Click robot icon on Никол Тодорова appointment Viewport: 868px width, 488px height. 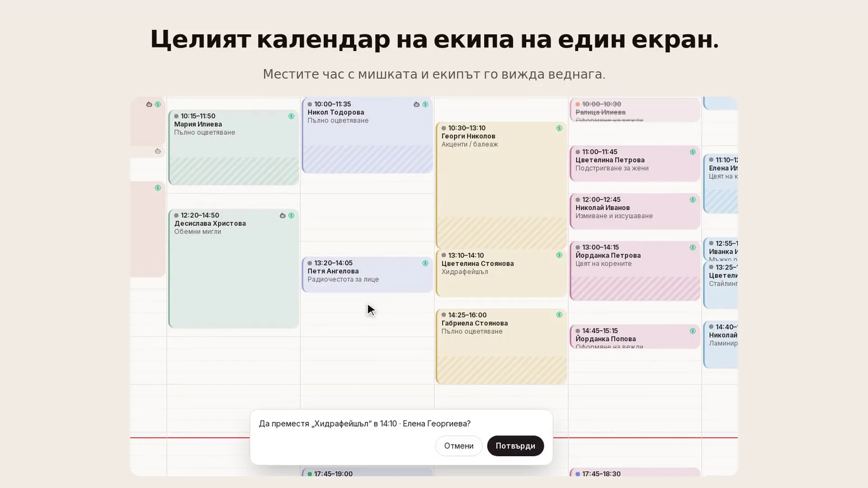tap(416, 104)
